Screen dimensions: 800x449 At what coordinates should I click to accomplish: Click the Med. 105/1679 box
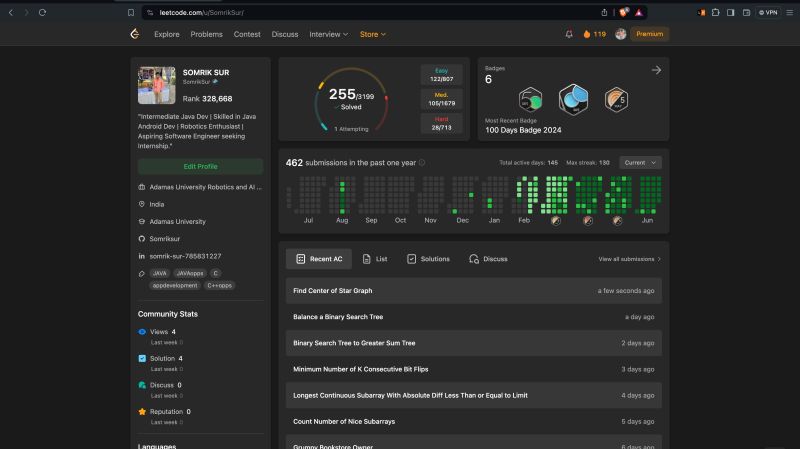tap(441, 99)
